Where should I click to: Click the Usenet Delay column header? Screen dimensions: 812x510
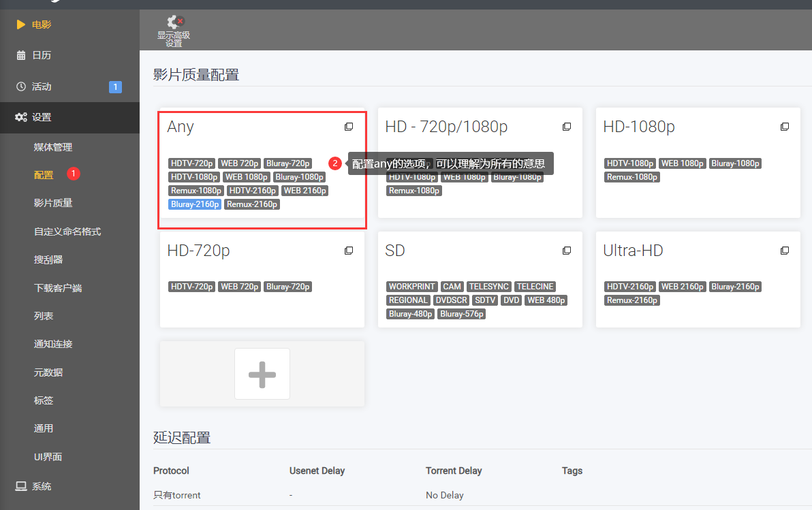317,471
